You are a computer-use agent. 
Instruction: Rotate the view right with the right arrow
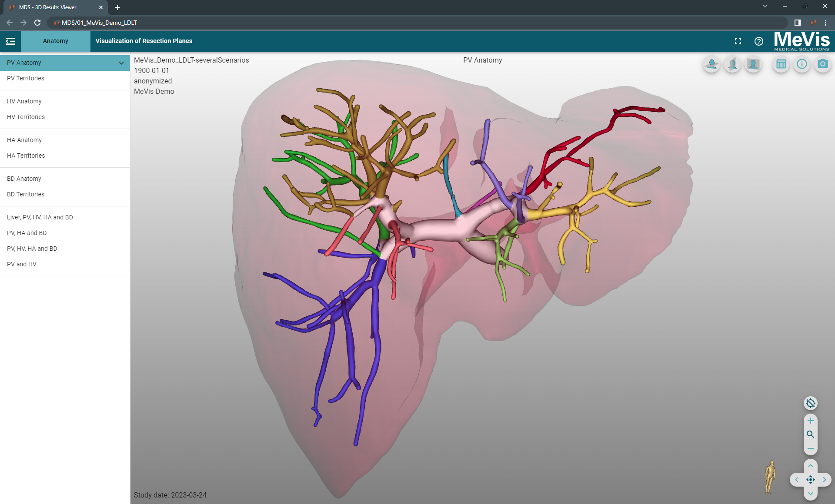[825, 480]
